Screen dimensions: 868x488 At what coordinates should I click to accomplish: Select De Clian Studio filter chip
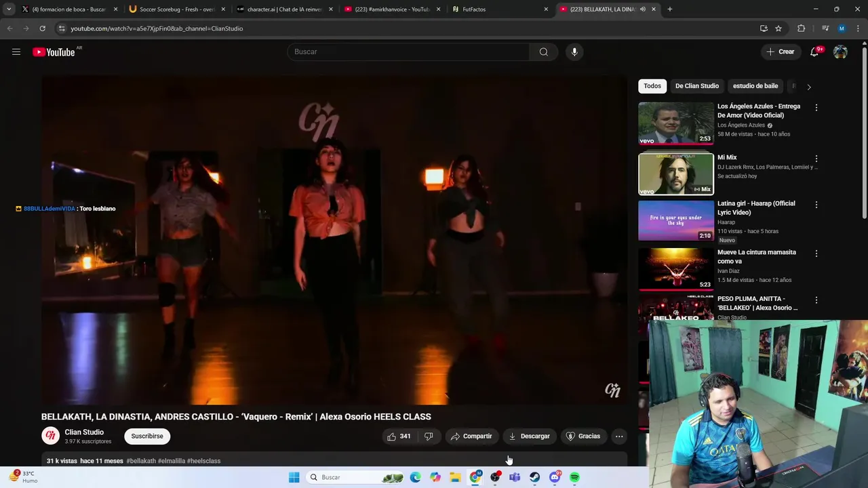click(x=696, y=86)
